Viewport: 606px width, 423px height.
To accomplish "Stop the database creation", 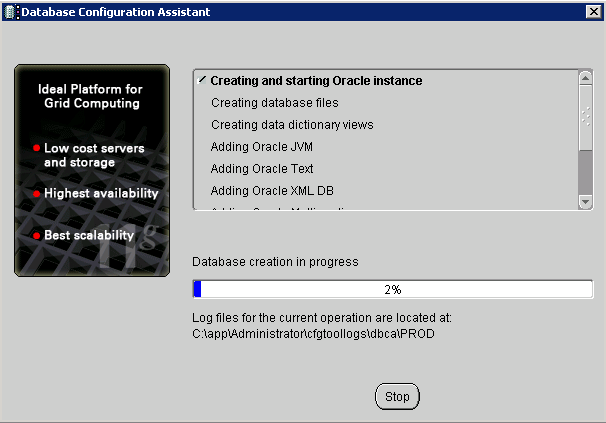I will [397, 396].
